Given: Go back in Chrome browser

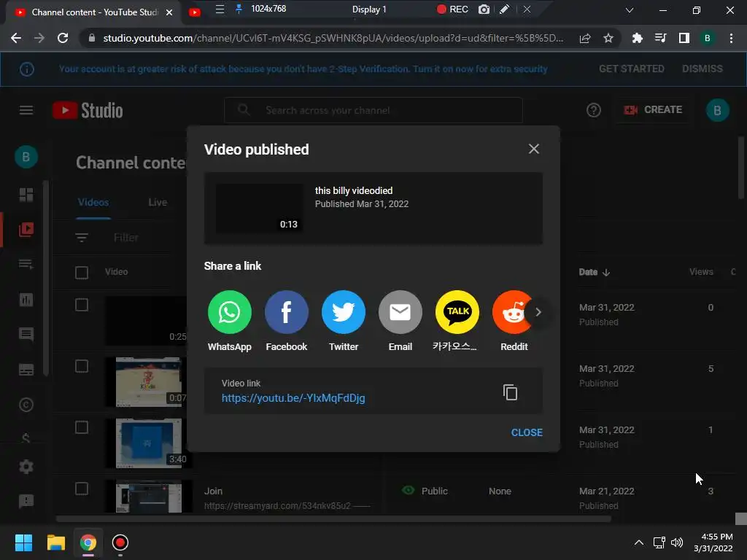Looking at the screenshot, I should pos(16,38).
